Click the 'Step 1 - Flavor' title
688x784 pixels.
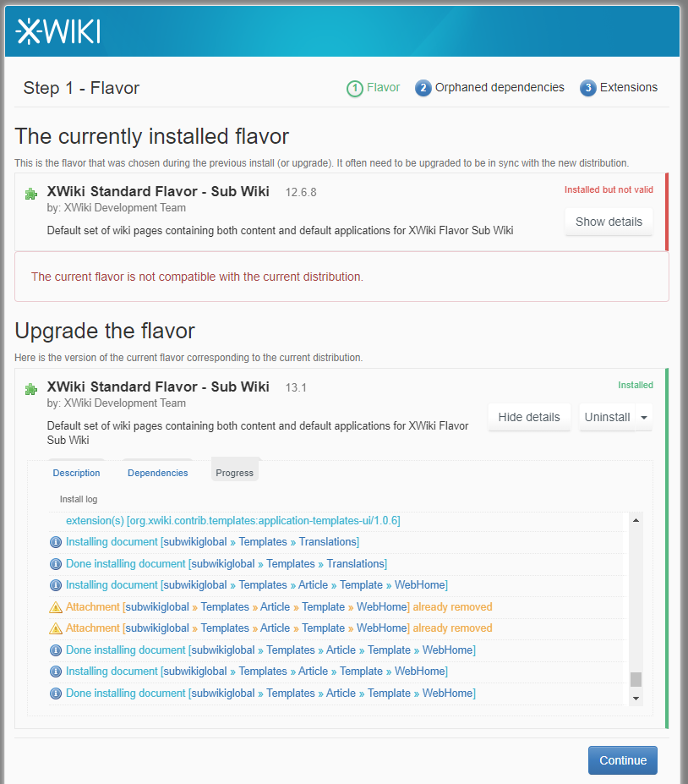81,88
